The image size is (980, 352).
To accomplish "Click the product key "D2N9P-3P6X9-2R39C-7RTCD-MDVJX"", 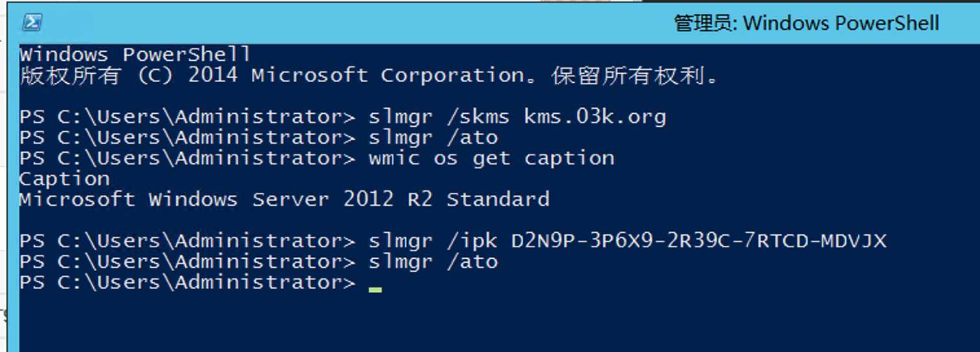I will pyautogui.click(x=698, y=241).
